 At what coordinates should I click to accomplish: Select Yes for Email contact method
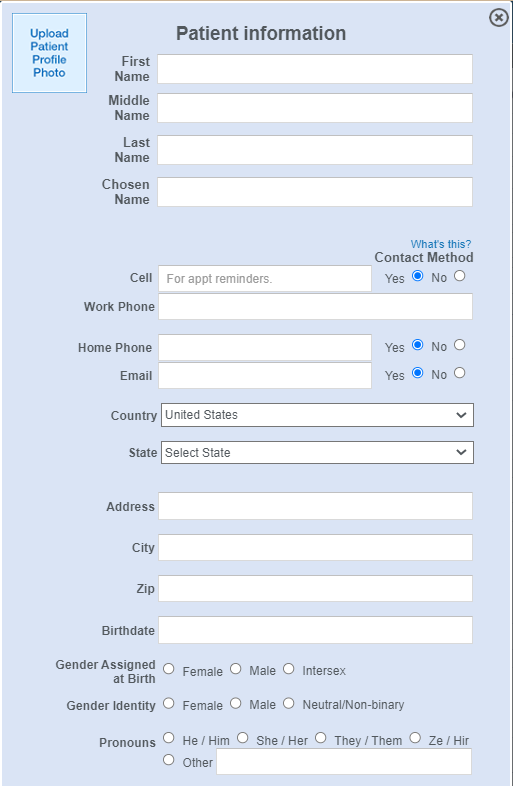pos(417,373)
